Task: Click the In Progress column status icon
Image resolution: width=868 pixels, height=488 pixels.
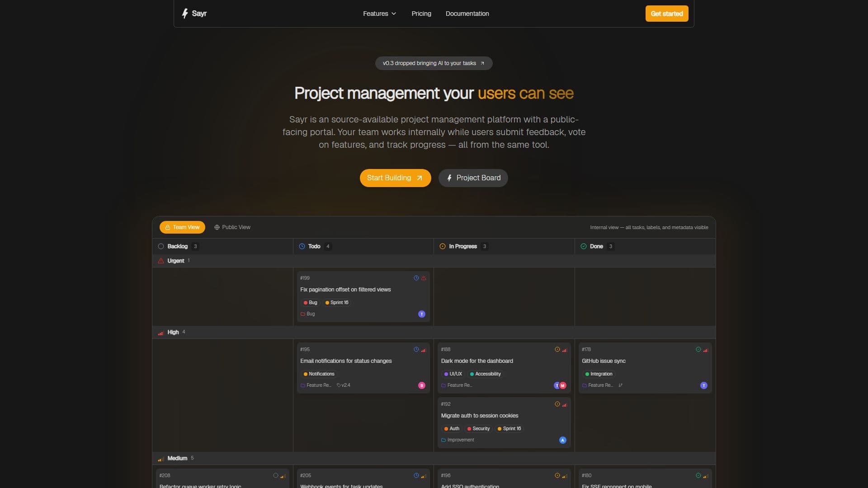Action: click(x=443, y=246)
